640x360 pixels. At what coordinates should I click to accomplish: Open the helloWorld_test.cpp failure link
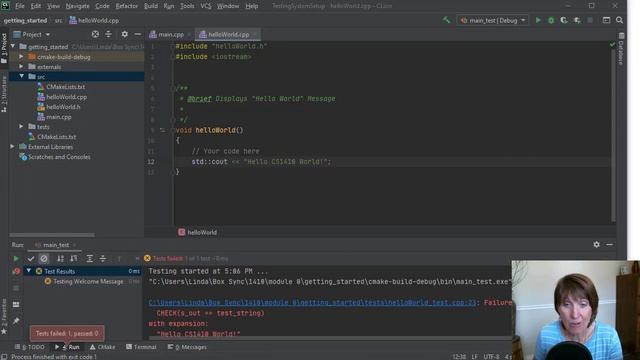point(312,302)
